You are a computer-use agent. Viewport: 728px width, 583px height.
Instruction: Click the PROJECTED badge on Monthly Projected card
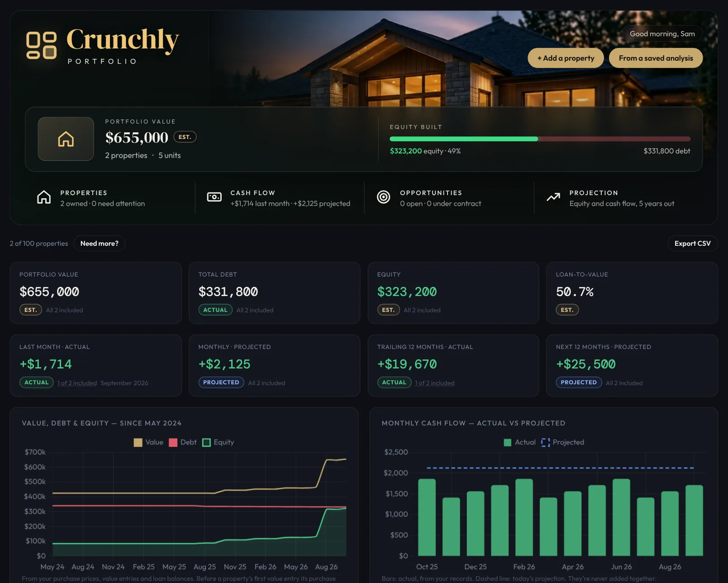click(x=221, y=382)
